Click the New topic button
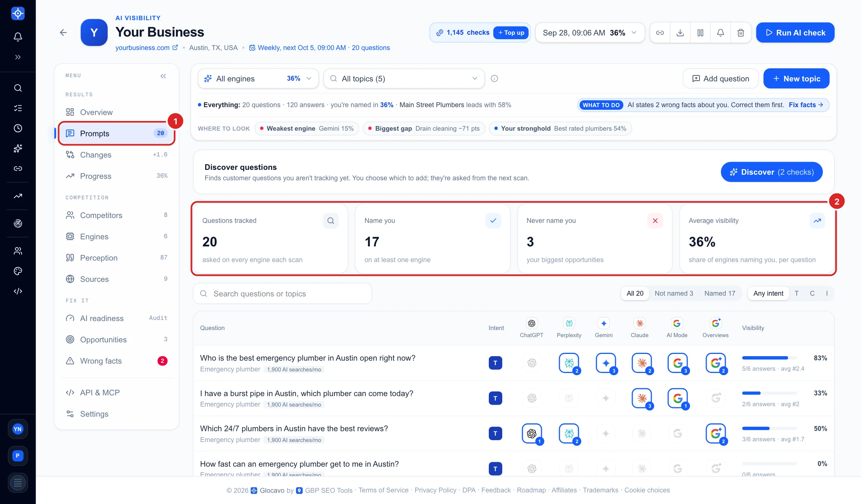This screenshot has width=861, height=504. coord(796,78)
